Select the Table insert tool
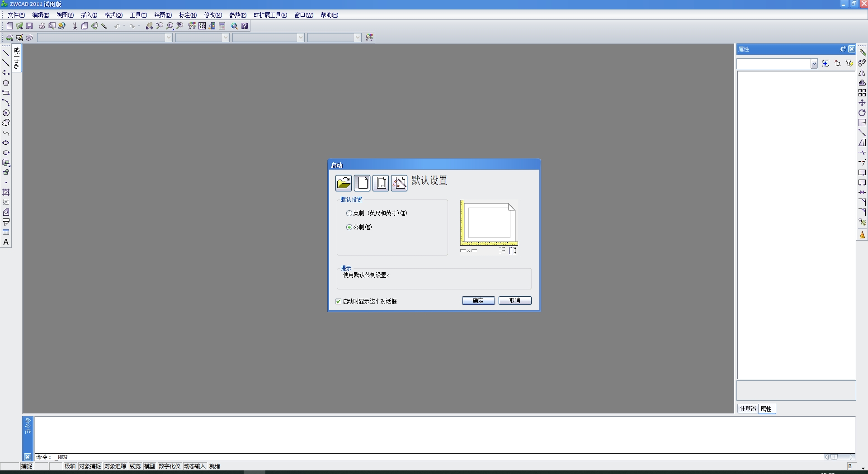 coord(6,232)
